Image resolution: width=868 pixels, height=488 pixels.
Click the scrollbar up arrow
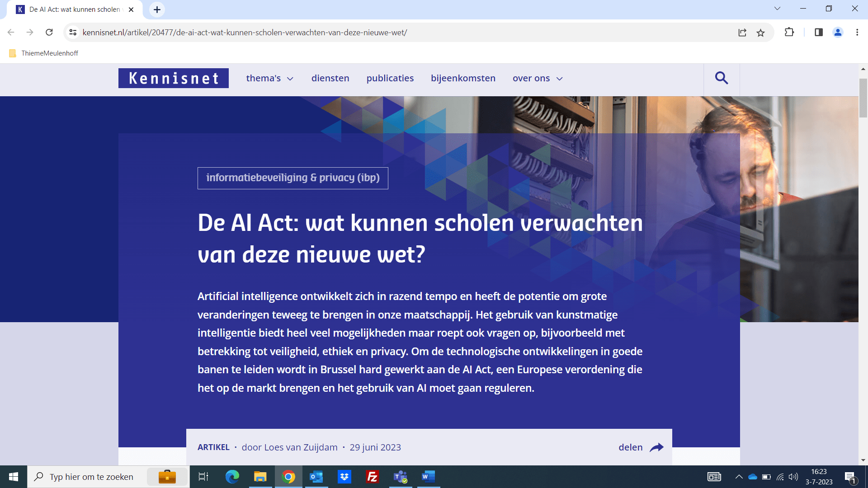[863, 69]
